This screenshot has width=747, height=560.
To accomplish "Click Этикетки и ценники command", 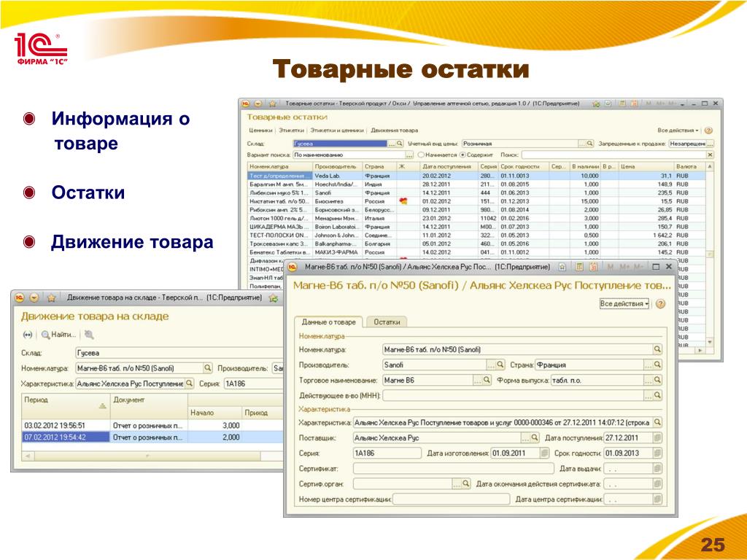I will [337, 130].
